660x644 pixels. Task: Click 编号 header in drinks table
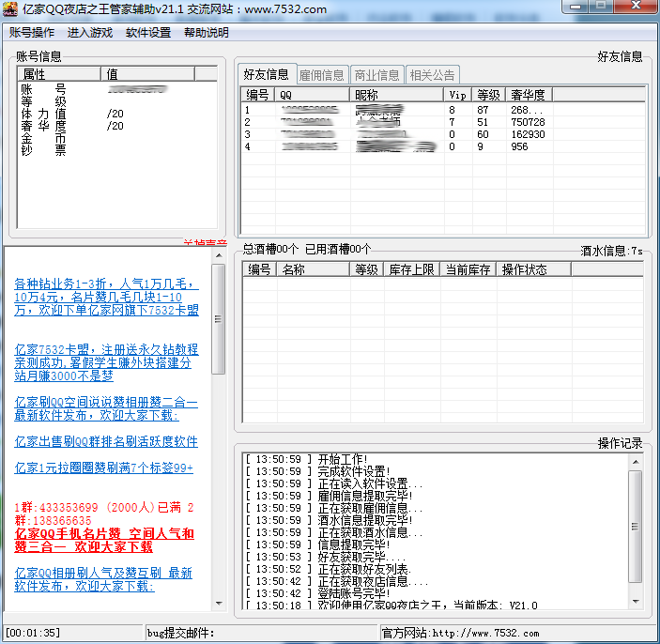(x=259, y=269)
